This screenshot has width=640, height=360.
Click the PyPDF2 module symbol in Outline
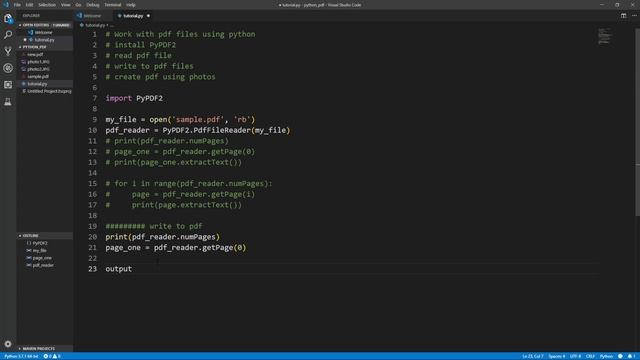(40, 243)
